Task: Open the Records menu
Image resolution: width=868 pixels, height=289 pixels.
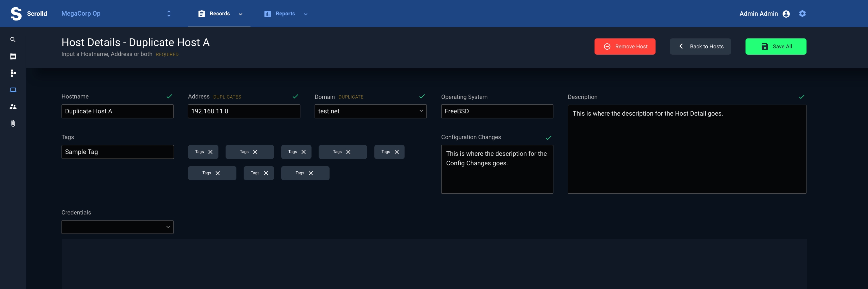Action: 219,14
